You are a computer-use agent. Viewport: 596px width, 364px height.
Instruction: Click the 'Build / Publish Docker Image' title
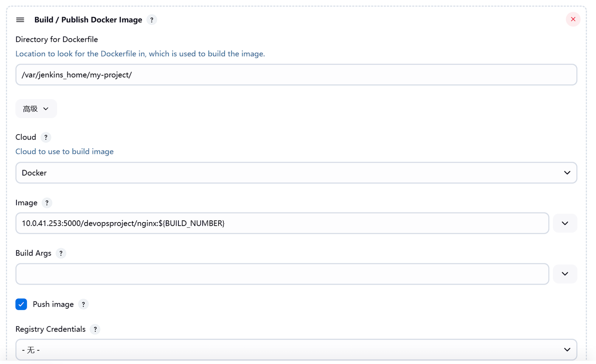coord(88,20)
